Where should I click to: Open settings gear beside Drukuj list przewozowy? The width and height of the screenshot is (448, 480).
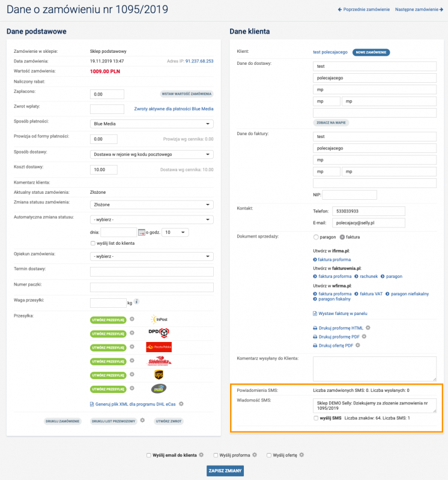[142, 421]
